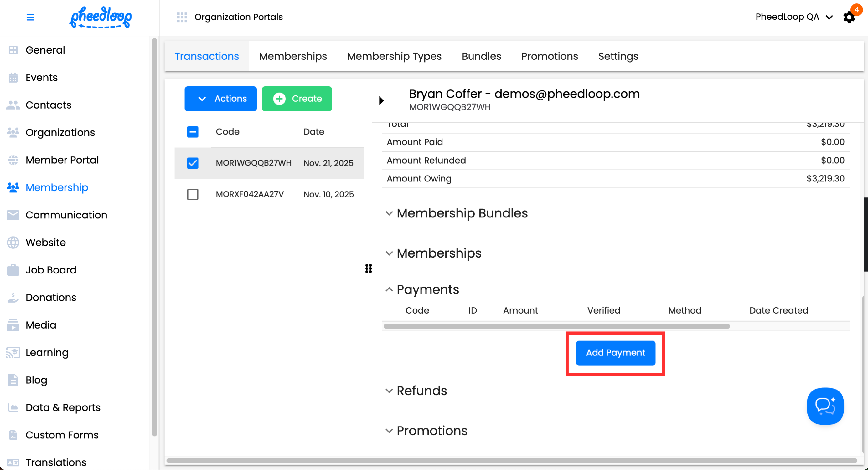Click the Add Payment button
868x470 pixels.
615,353
